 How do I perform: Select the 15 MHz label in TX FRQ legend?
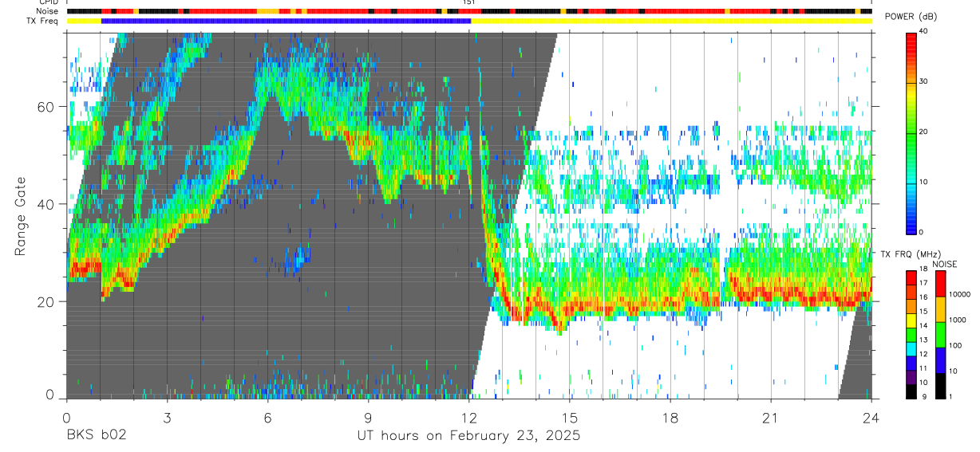[x=923, y=312]
